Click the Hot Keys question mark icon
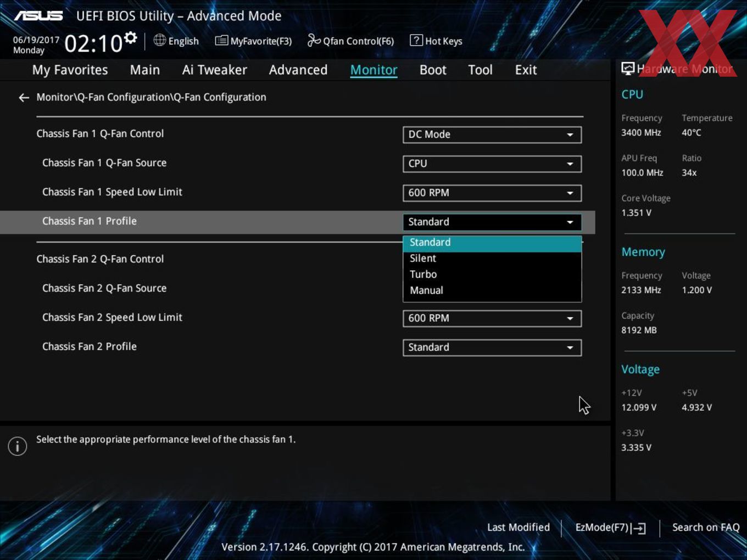Image resolution: width=747 pixels, height=560 pixels. click(416, 40)
